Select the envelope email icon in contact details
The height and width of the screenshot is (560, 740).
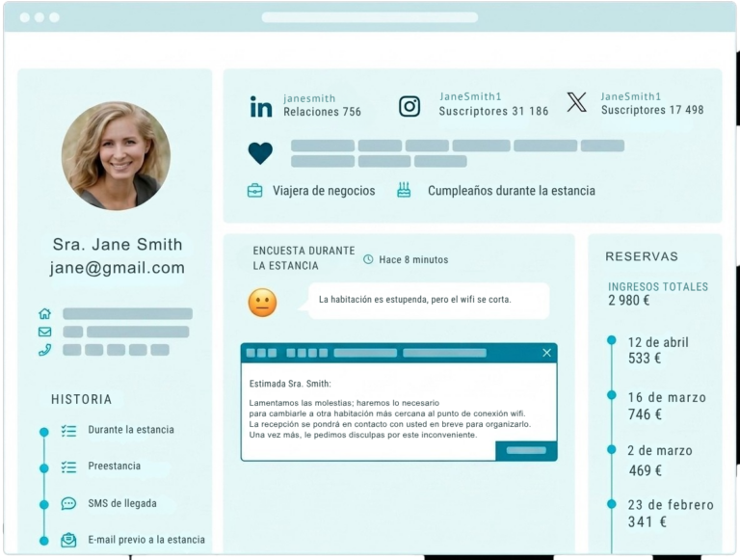[x=45, y=332]
